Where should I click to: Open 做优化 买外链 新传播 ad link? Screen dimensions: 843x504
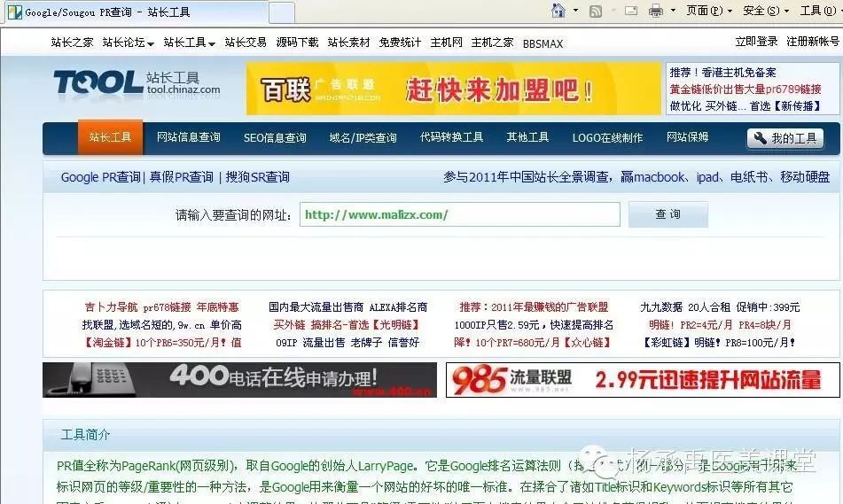745,106
